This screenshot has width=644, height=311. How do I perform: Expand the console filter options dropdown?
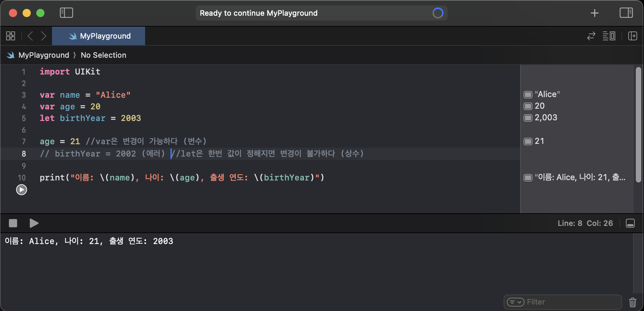point(515,302)
